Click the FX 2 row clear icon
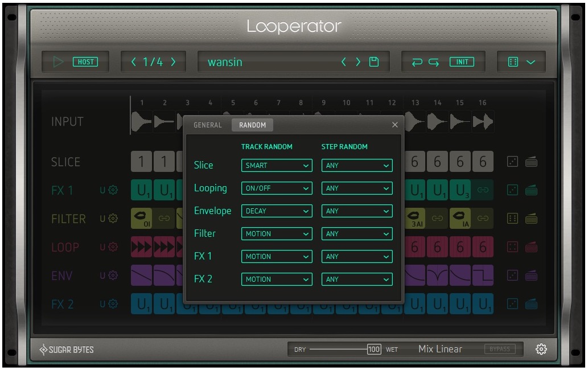Screen dimensions: 588x370 tap(531, 303)
